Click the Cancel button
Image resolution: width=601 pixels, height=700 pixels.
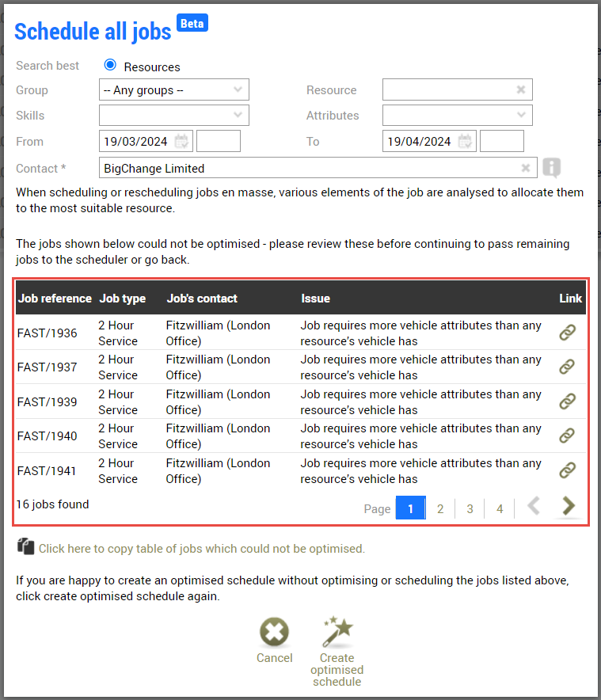click(x=275, y=641)
